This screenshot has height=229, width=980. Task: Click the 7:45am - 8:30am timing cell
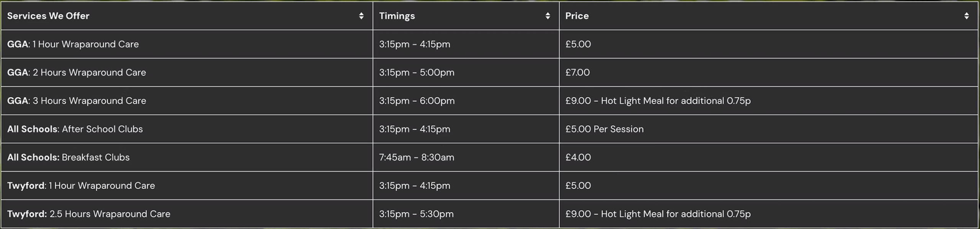click(416, 157)
